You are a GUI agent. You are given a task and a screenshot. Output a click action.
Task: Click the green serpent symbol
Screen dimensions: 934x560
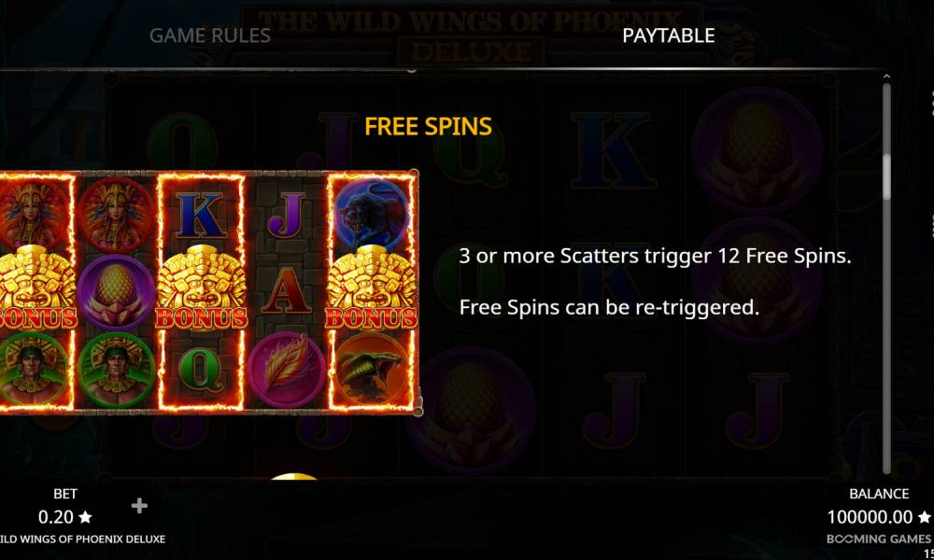point(371,369)
